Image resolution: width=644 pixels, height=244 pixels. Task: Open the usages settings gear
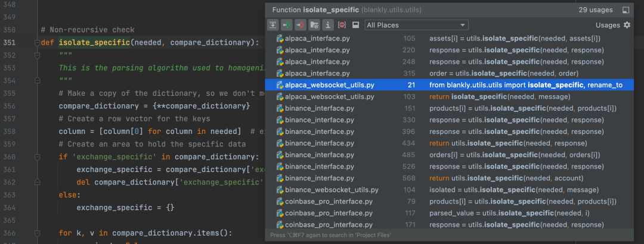click(x=627, y=25)
